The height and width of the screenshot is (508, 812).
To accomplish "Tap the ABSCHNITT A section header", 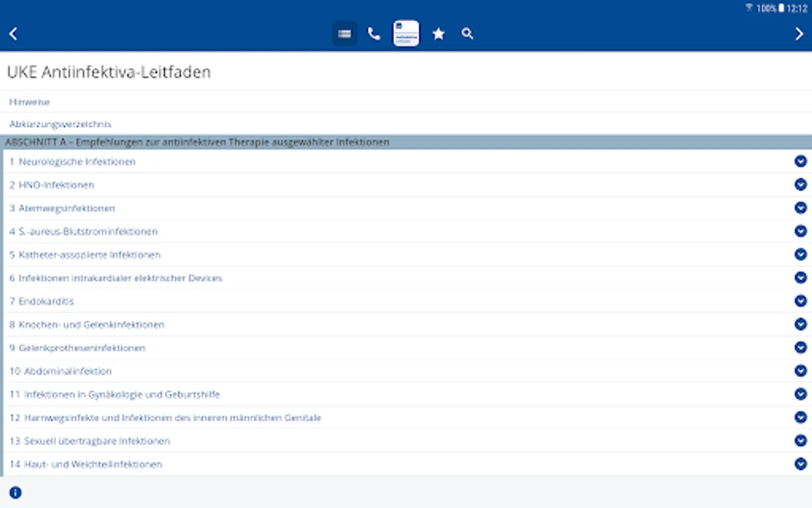I will tap(406, 142).
